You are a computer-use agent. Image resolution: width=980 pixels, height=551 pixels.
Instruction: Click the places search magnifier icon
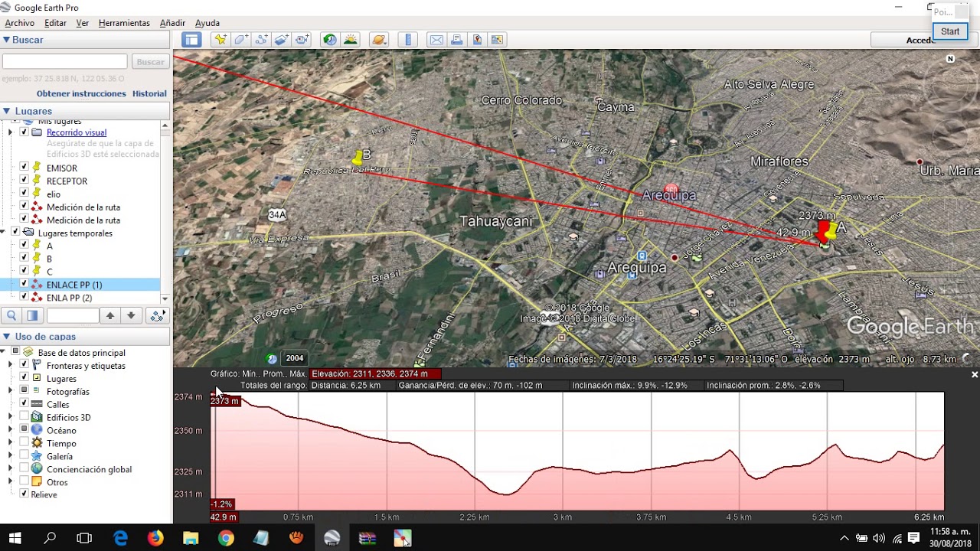[x=11, y=315]
